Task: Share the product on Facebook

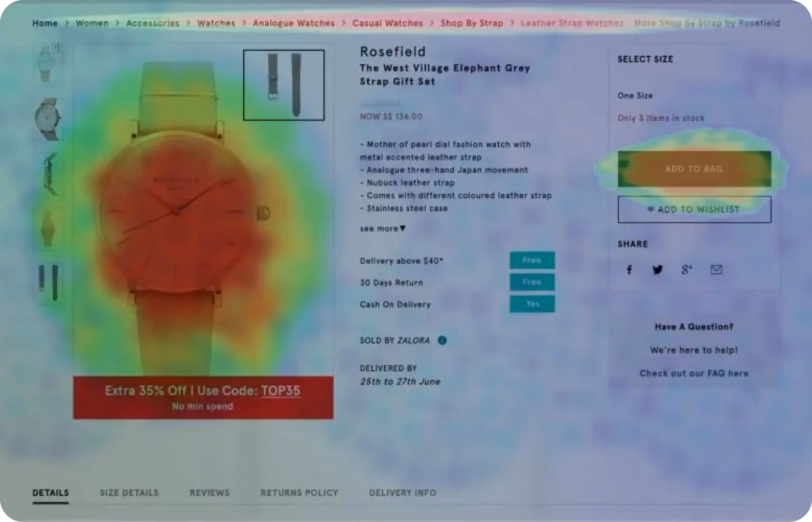Action: point(629,270)
